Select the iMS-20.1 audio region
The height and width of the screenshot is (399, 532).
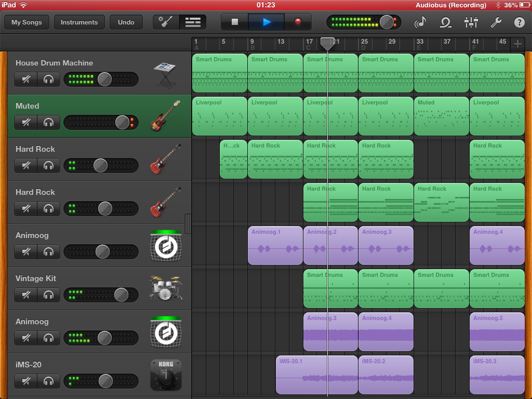(x=316, y=375)
